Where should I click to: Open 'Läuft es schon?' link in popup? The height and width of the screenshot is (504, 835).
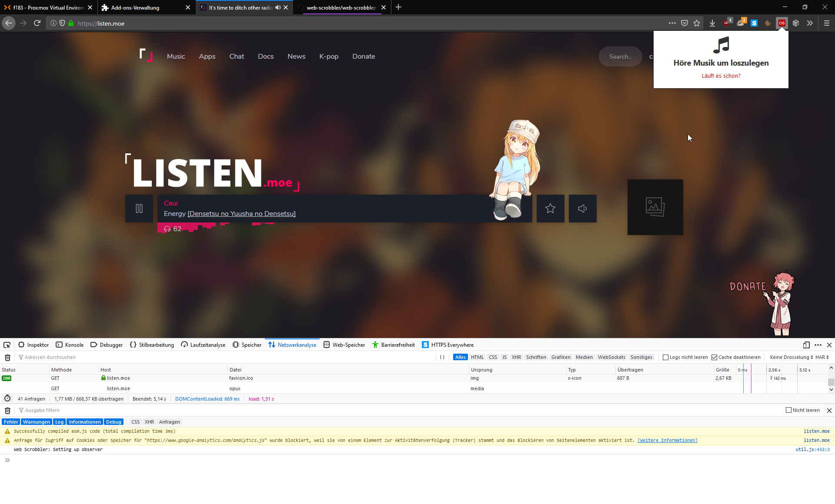click(721, 76)
